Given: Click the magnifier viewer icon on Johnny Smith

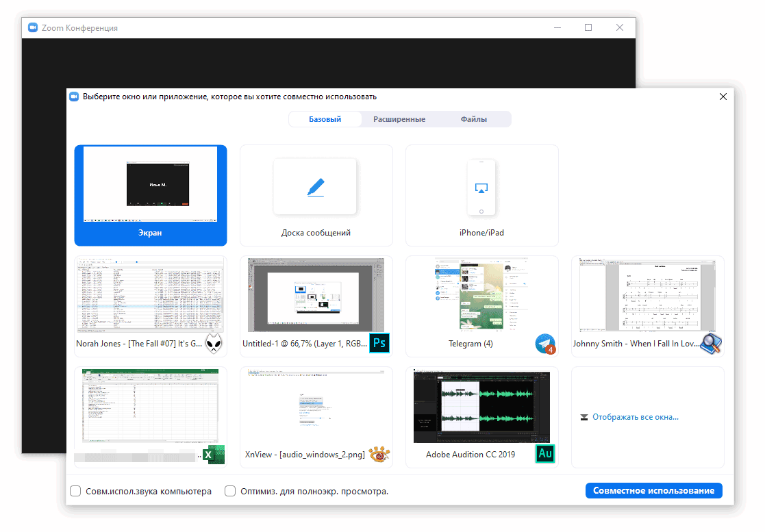Looking at the screenshot, I should click(x=711, y=344).
